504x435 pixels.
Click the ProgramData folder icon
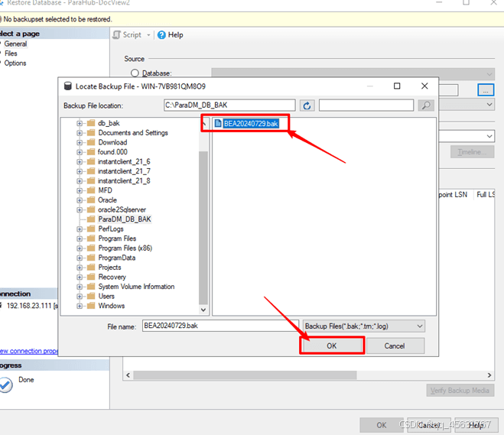[x=91, y=258]
